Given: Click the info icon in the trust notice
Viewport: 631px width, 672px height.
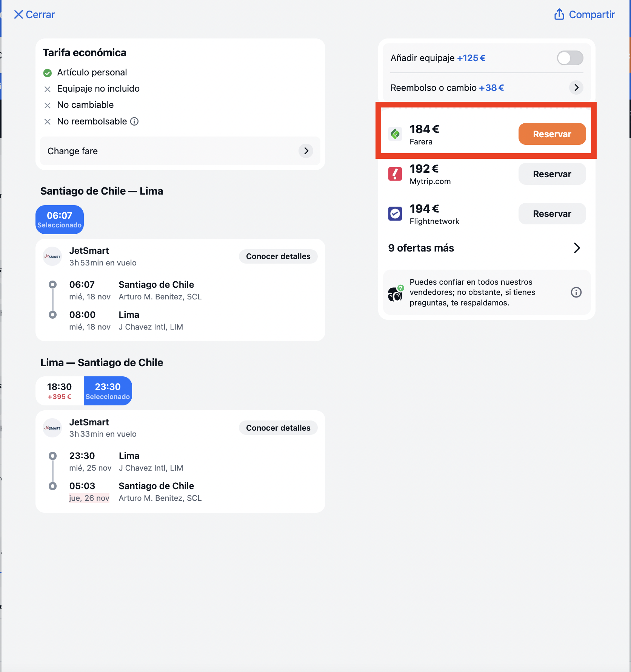Looking at the screenshot, I should click(576, 292).
